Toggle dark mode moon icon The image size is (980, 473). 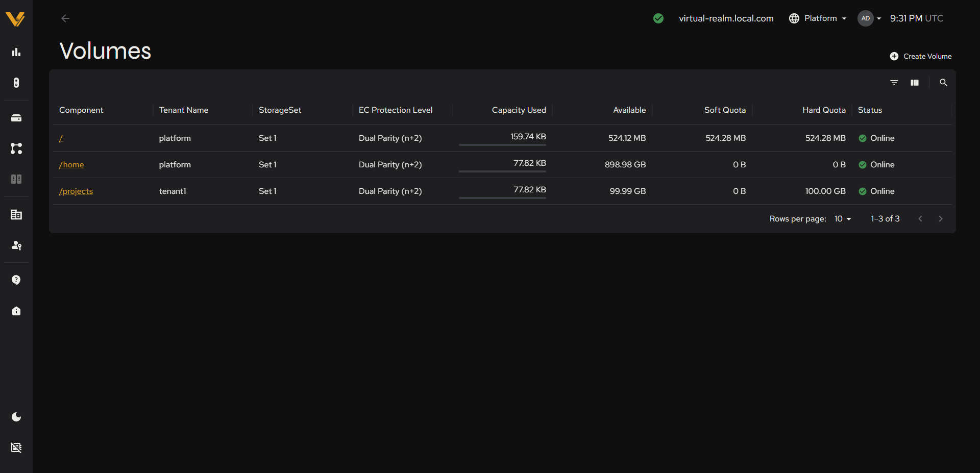pos(16,417)
